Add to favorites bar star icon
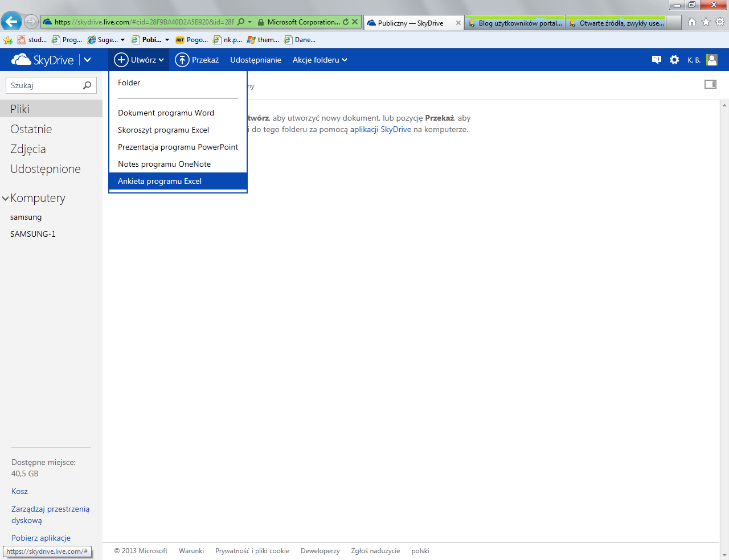The height and width of the screenshot is (560, 729). click(x=8, y=40)
